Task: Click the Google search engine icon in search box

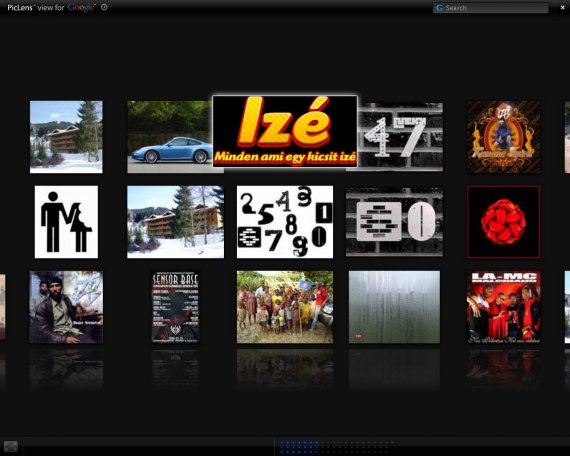Action: [x=439, y=8]
